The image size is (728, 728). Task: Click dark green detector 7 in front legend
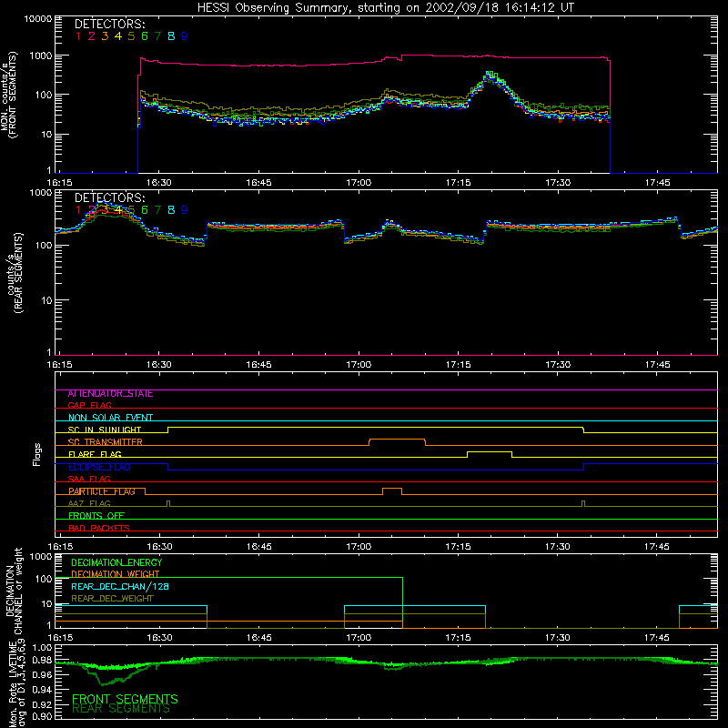pos(157,36)
